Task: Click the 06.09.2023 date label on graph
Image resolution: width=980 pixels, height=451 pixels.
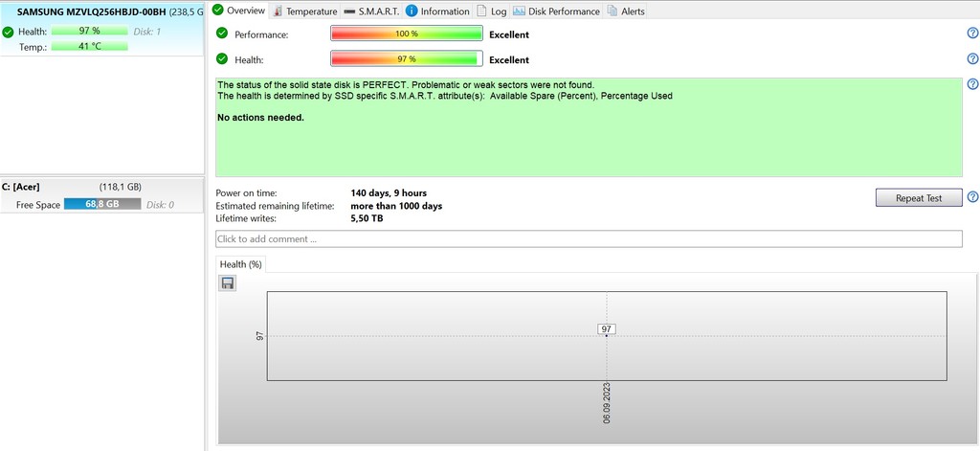Action: tap(607, 402)
